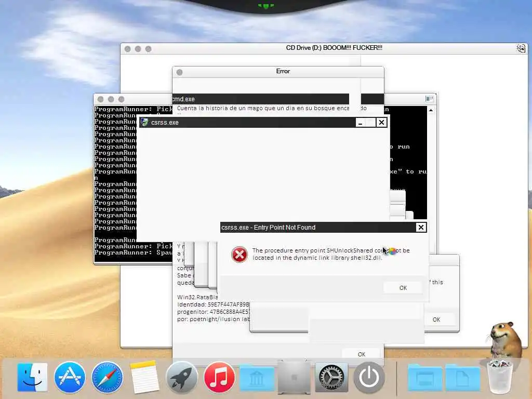Launch the red Music app icon
Image resolution: width=532 pixels, height=399 pixels.
coord(219,377)
